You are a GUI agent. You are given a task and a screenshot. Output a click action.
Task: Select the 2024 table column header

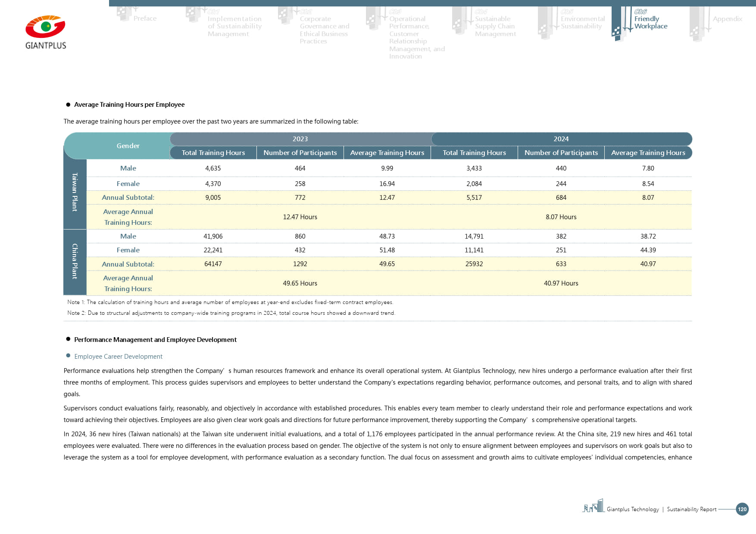point(561,139)
